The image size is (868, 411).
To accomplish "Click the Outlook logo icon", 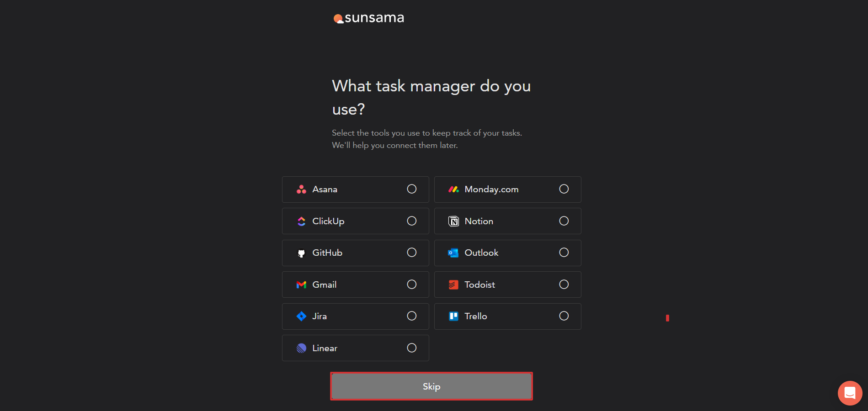I will (453, 253).
